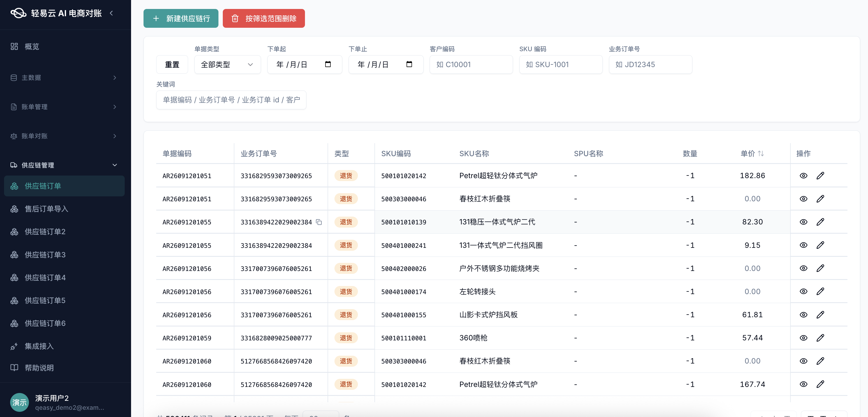Image resolution: width=868 pixels, height=417 pixels.
Task: Click 按筛选范围删除 delete button
Action: click(x=264, y=19)
